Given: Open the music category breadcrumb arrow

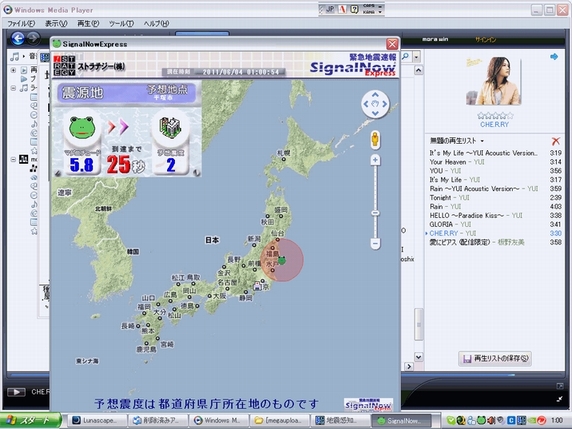Looking at the screenshot, I should click(24, 56).
